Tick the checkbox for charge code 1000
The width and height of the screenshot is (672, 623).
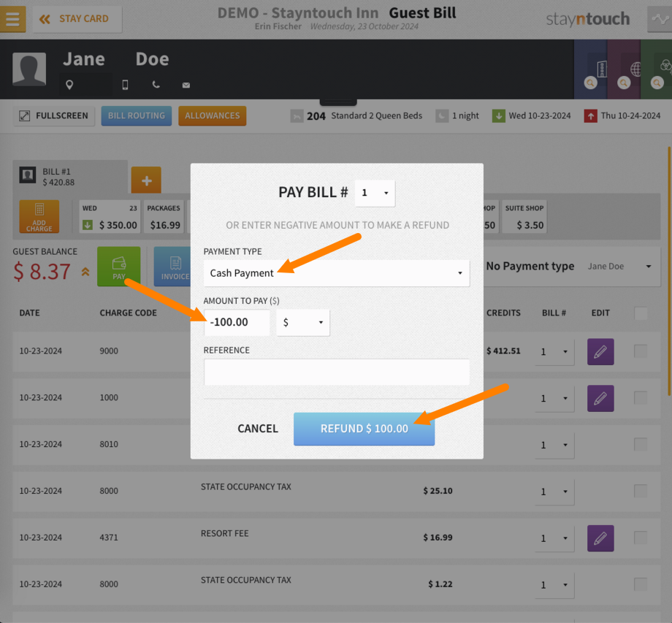pyautogui.click(x=641, y=398)
